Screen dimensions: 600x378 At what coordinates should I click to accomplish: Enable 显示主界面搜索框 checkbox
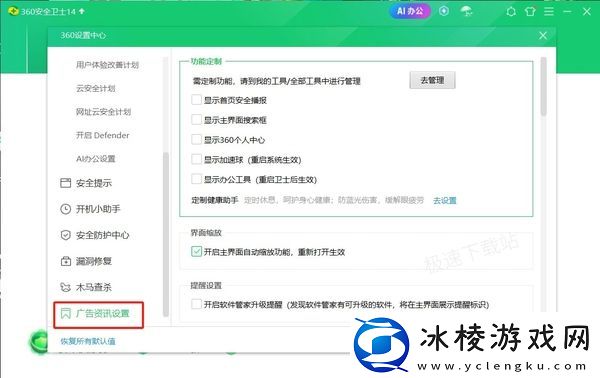pos(196,120)
